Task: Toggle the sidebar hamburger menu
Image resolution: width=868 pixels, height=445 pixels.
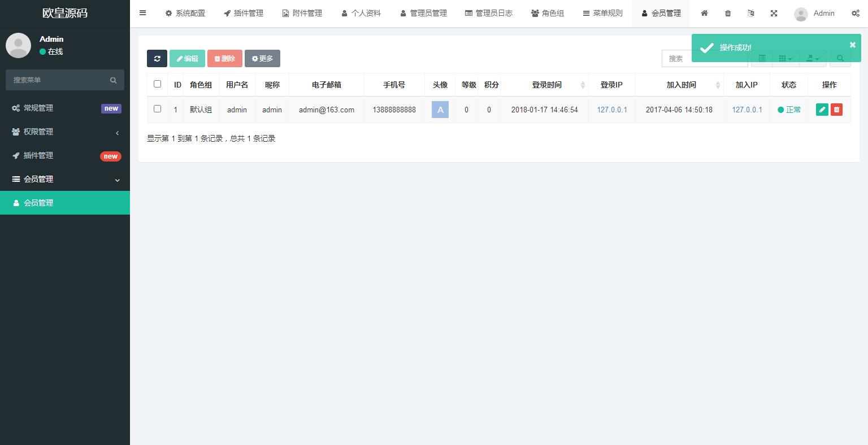Action: [143, 13]
